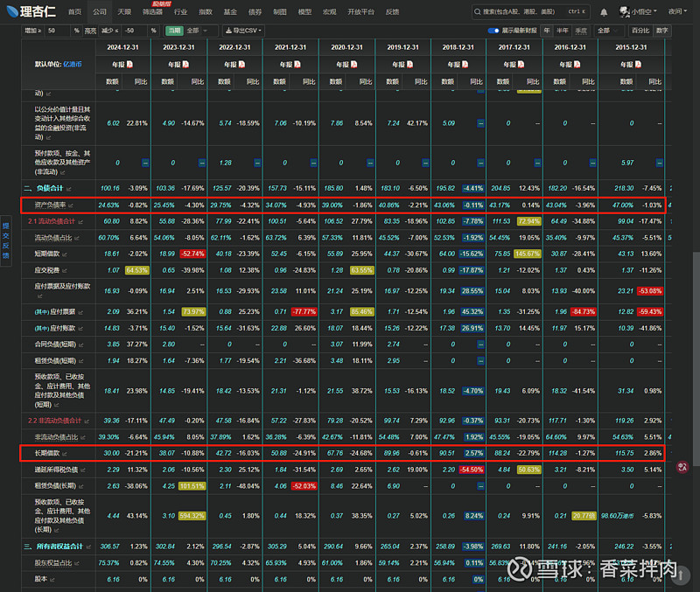
Task: Open the 基金 nav item
Action: pyautogui.click(x=230, y=12)
